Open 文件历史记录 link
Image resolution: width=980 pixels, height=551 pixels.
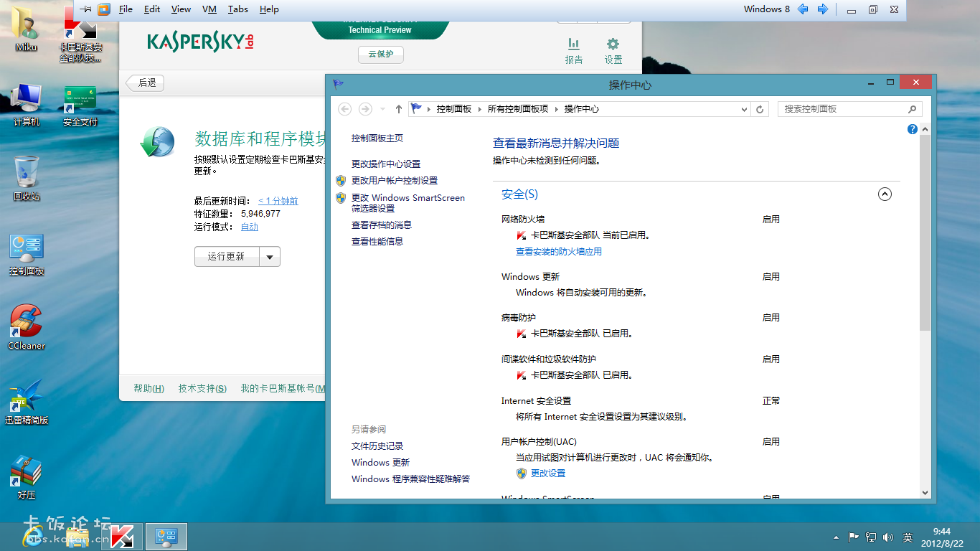[377, 446]
